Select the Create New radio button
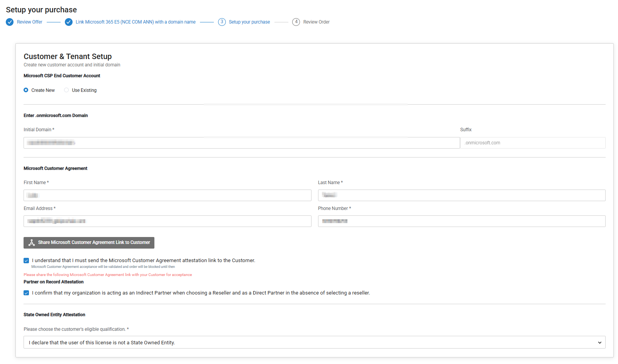The width and height of the screenshot is (618, 364). (x=26, y=90)
